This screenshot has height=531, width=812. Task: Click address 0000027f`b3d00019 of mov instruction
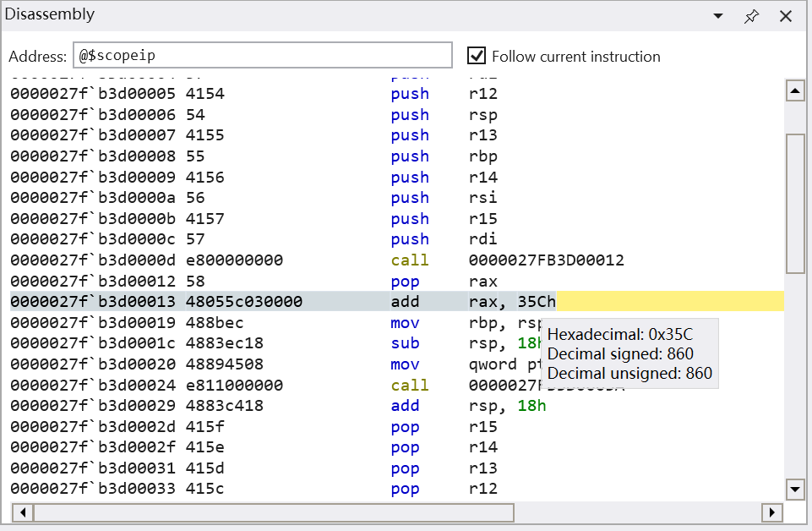coord(94,323)
